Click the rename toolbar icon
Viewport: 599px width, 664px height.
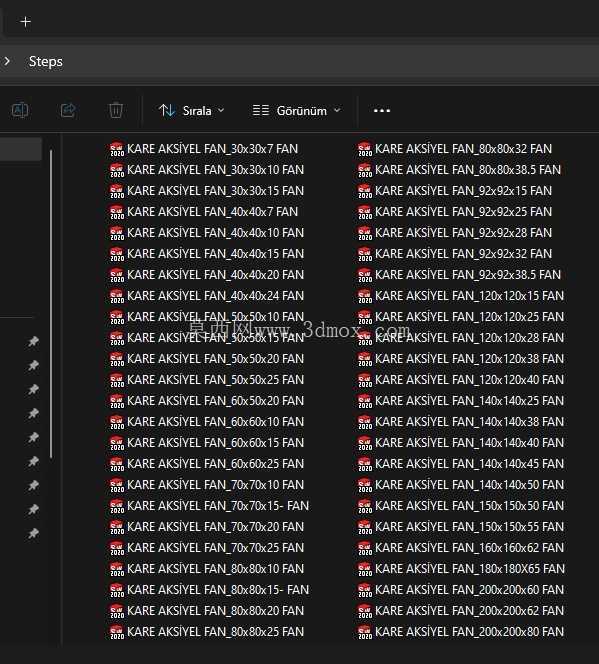click(x=19, y=111)
